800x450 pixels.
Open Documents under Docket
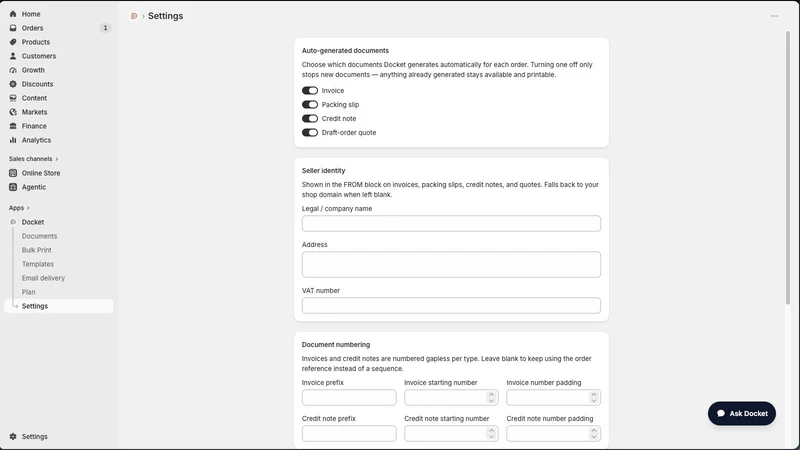coord(39,236)
